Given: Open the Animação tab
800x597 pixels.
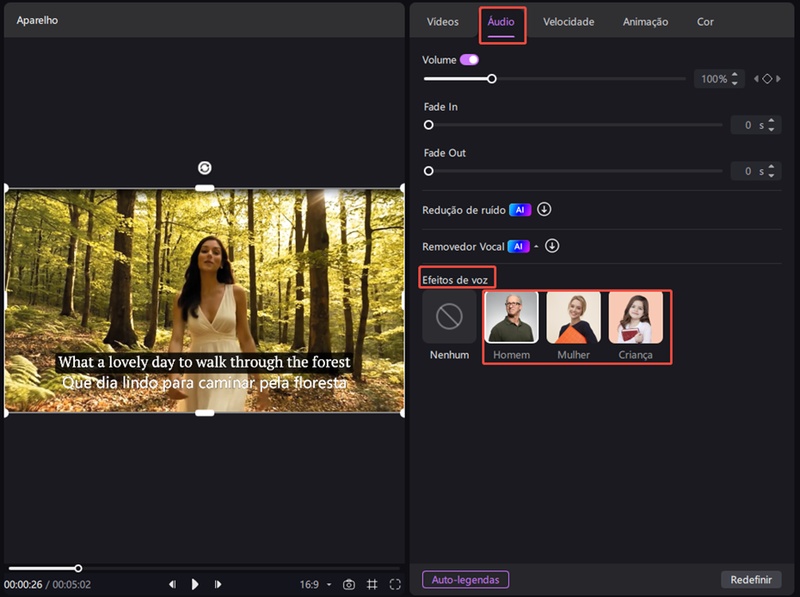Looking at the screenshot, I should [x=645, y=22].
